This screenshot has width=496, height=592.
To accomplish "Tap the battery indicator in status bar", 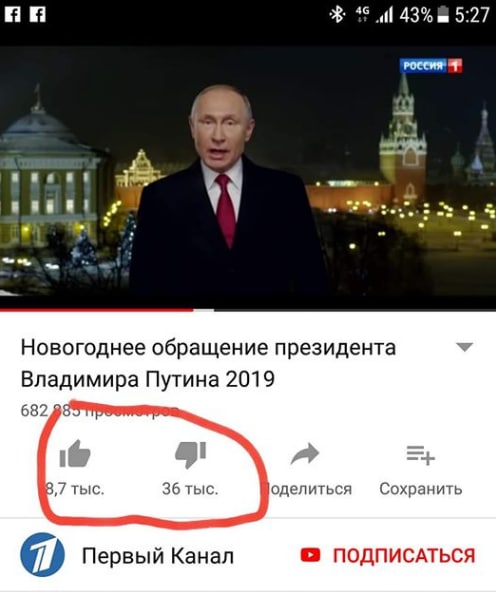I will coord(442,15).
